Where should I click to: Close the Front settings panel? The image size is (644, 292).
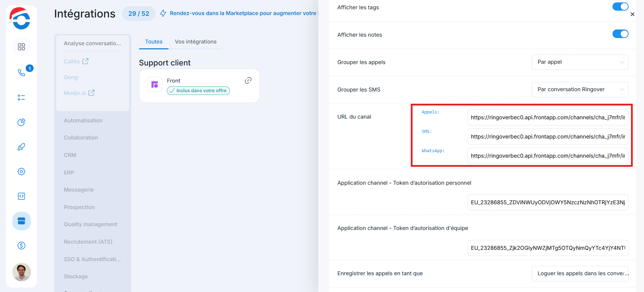(632, 14)
